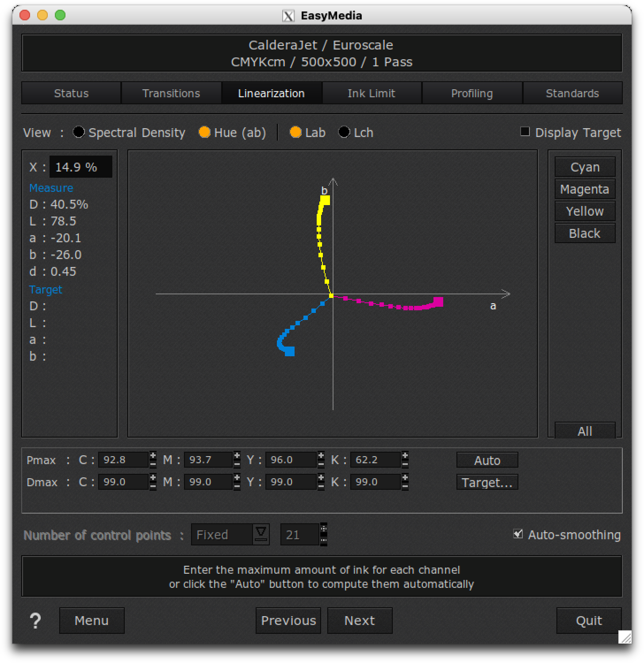The image size is (644, 663).
Task: Click the yellow curve endpoint marker
Action: [325, 200]
